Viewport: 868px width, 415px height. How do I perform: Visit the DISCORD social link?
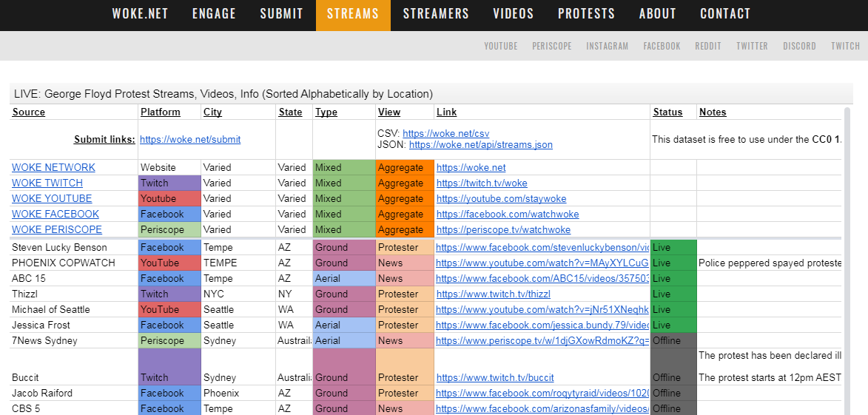point(799,46)
